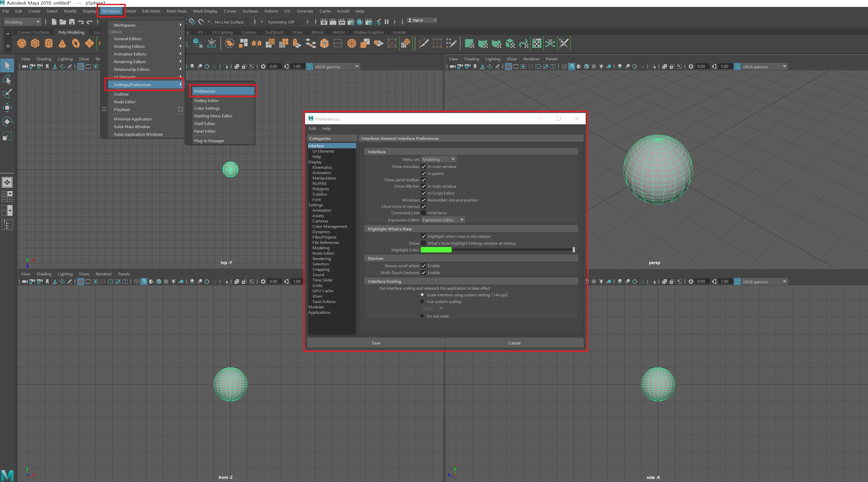Uncheck Show menubar In panels checkbox
This screenshot has height=482, width=868.
(x=424, y=173)
